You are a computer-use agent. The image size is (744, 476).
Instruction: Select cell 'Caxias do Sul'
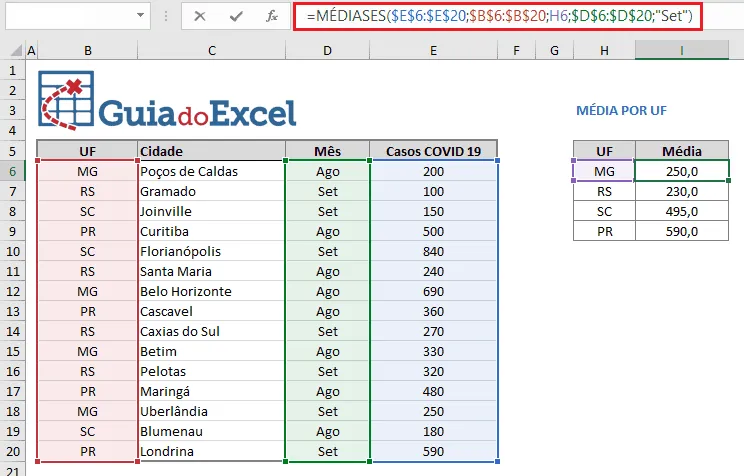point(211,331)
